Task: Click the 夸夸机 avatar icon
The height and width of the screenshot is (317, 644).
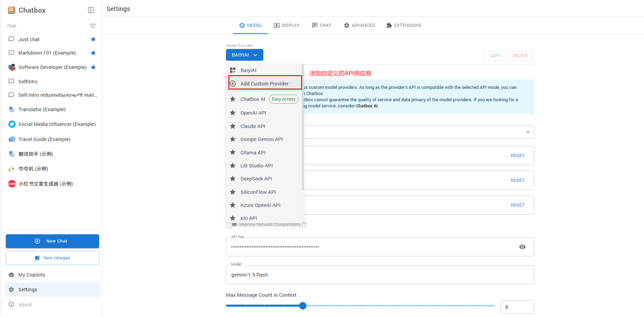Action: tap(12, 169)
